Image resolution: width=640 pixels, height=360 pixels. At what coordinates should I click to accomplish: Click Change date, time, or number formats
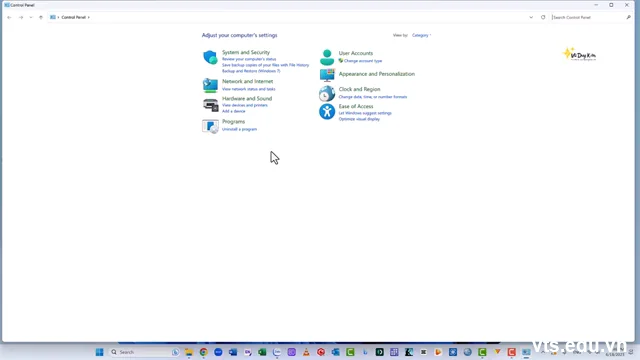[373, 97]
